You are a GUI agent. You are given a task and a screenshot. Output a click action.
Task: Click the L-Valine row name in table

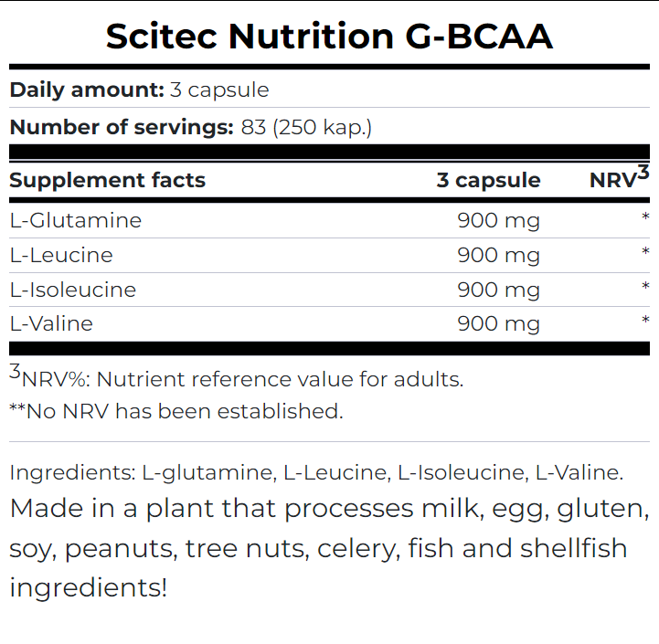[51, 323]
